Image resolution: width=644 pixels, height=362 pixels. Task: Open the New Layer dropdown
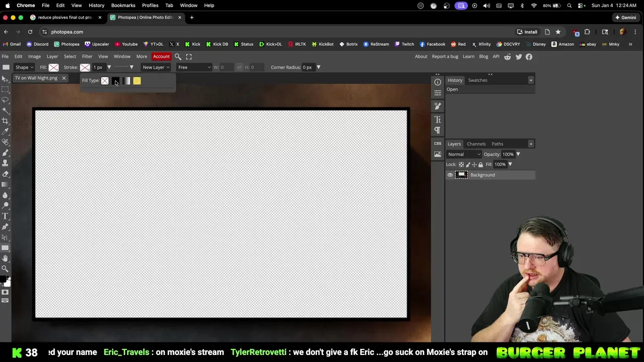tap(156, 67)
